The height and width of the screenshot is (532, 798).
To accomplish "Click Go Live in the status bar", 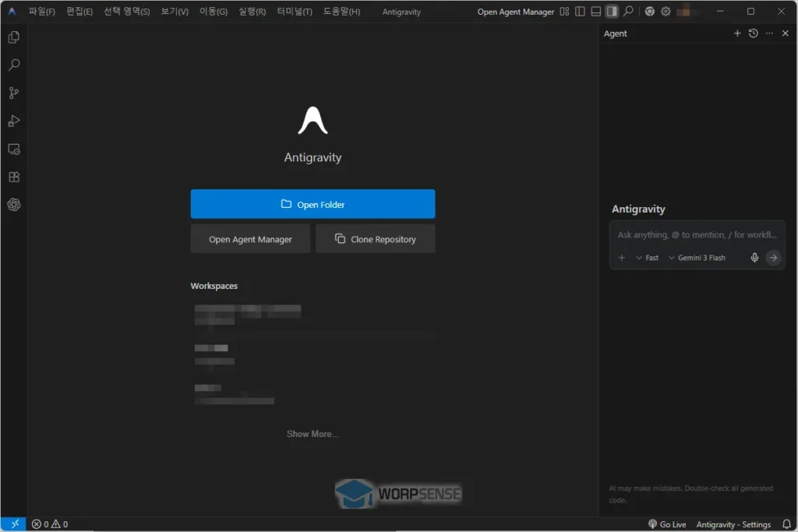I will (667, 524).
